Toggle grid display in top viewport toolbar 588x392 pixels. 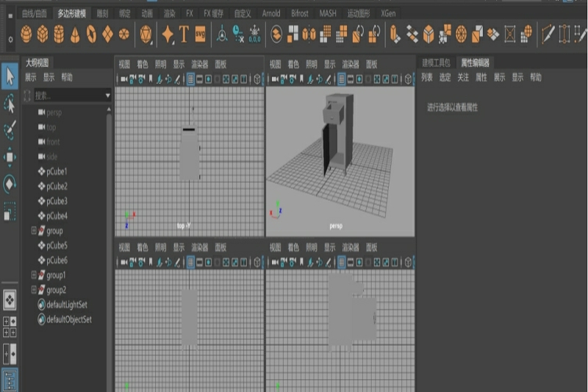click(190, 79)
